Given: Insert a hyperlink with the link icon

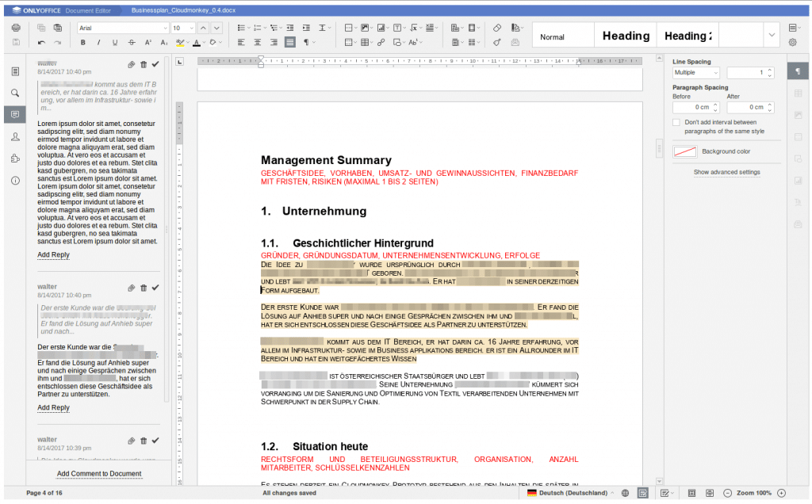Looking at the screenshot, I should point(381,43).
